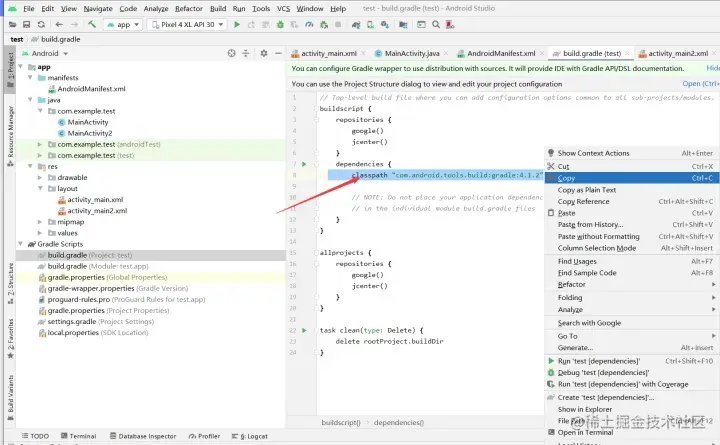Select MainActivity2 in project tree
This screenshot has width=720, height=445.
(x=85, y=133)
